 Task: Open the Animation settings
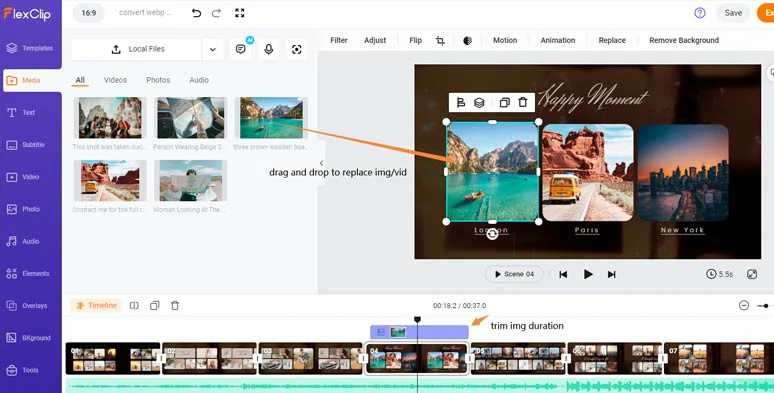pyautogui.click(x=558, y=40)
